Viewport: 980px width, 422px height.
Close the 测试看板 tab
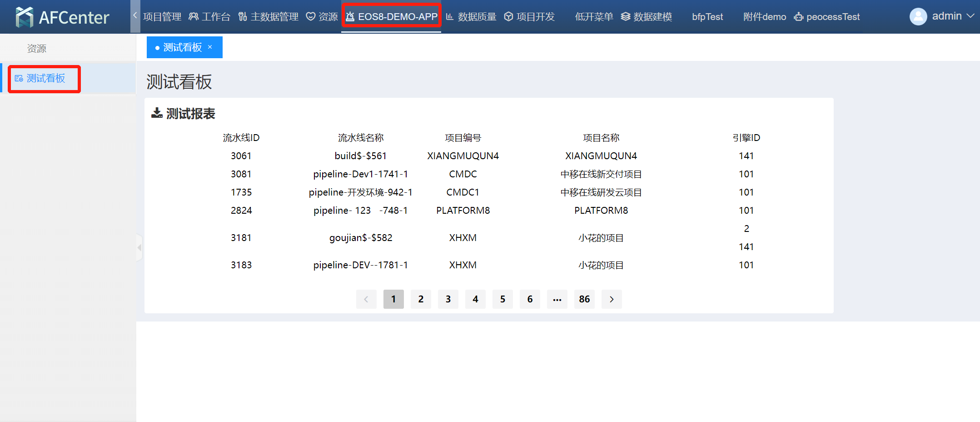pos(210,47)
